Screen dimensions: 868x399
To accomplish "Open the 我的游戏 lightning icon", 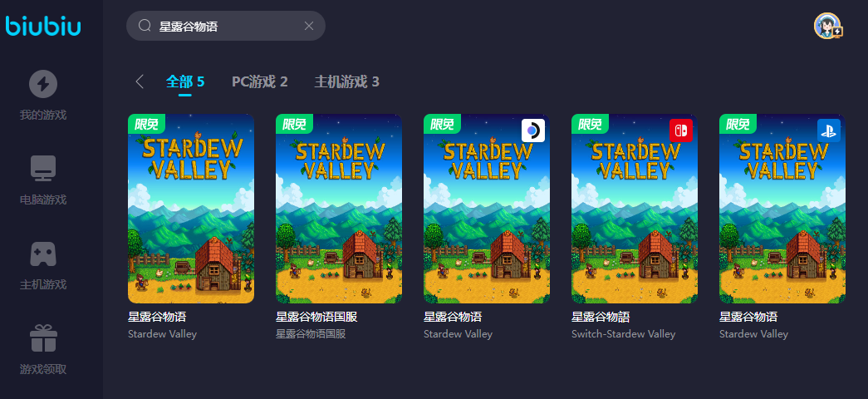I will pyautogui.click(x=43, y=84).
